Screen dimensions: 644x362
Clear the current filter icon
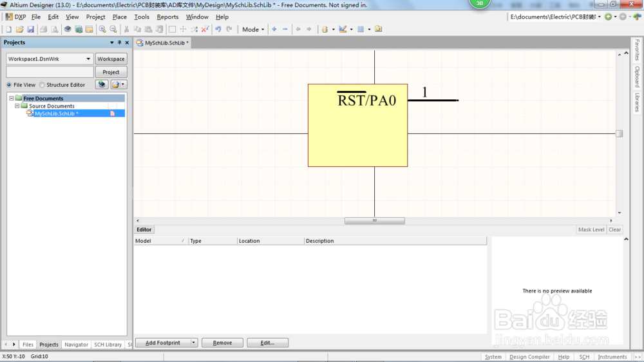point(205,29)
